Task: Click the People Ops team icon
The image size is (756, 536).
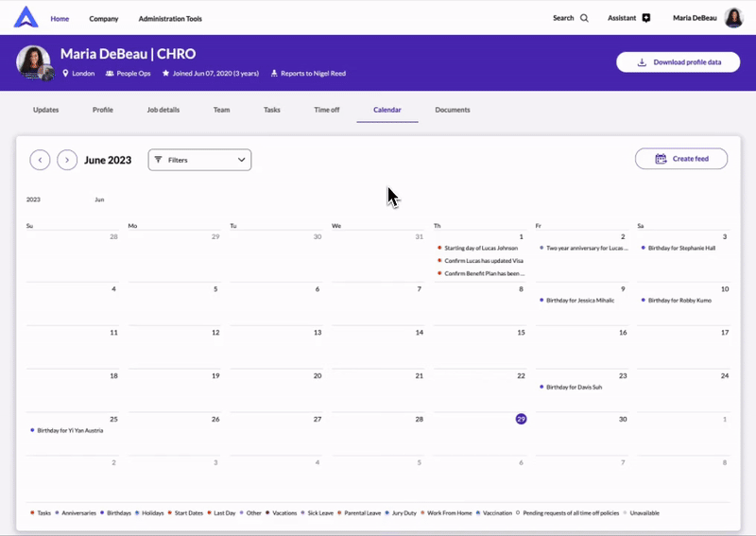Action: pos(110,74)
